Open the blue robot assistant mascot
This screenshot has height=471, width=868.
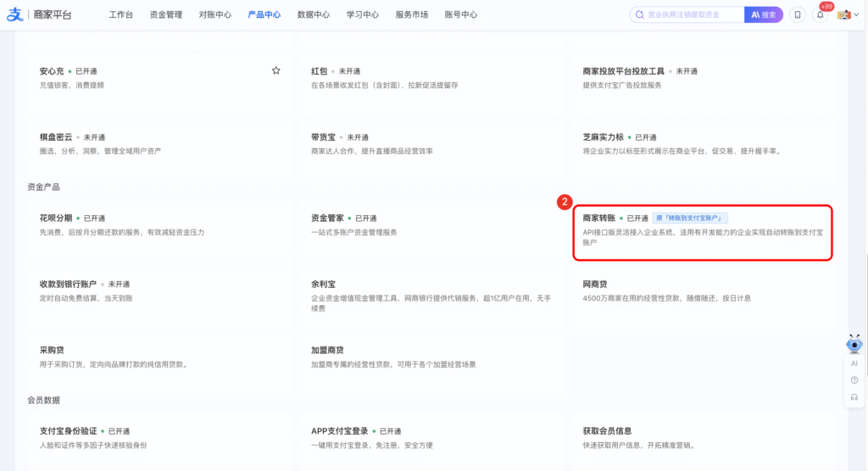[854, 344]
